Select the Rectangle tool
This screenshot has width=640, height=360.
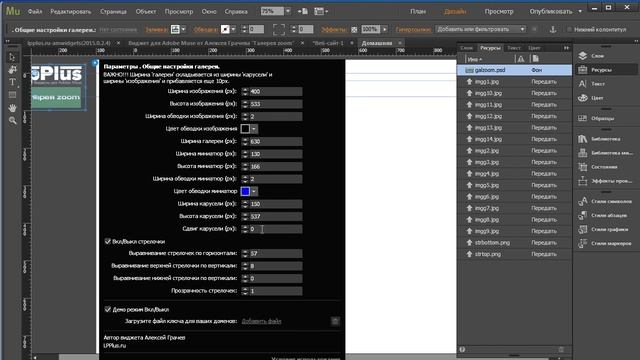12,95
